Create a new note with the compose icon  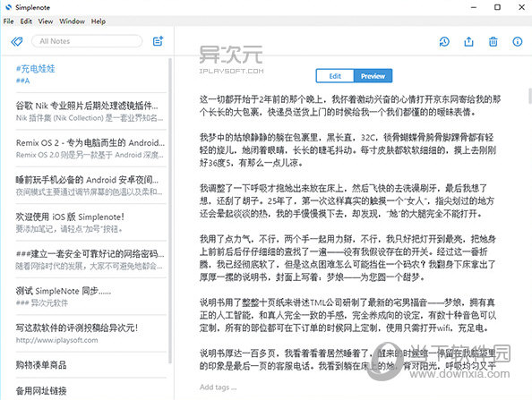[x=159, y=41]
